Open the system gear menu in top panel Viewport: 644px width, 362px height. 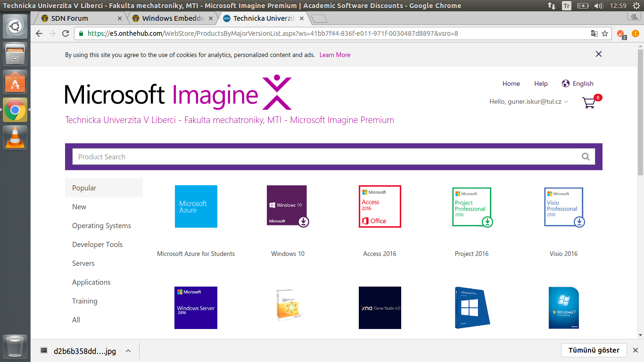point(637,6)
